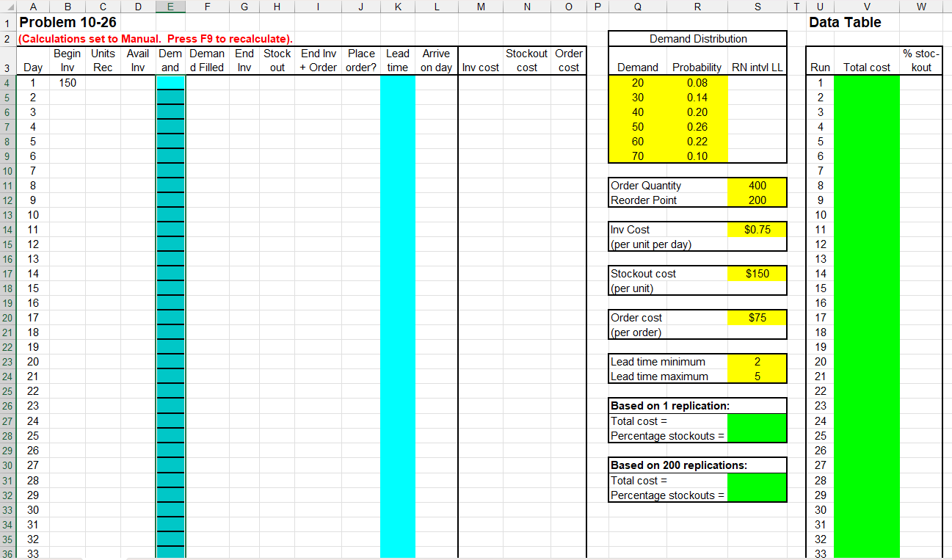952x560 pixels.
Task: Click the RN intvl LL header cell
Action: click(757, 67)
